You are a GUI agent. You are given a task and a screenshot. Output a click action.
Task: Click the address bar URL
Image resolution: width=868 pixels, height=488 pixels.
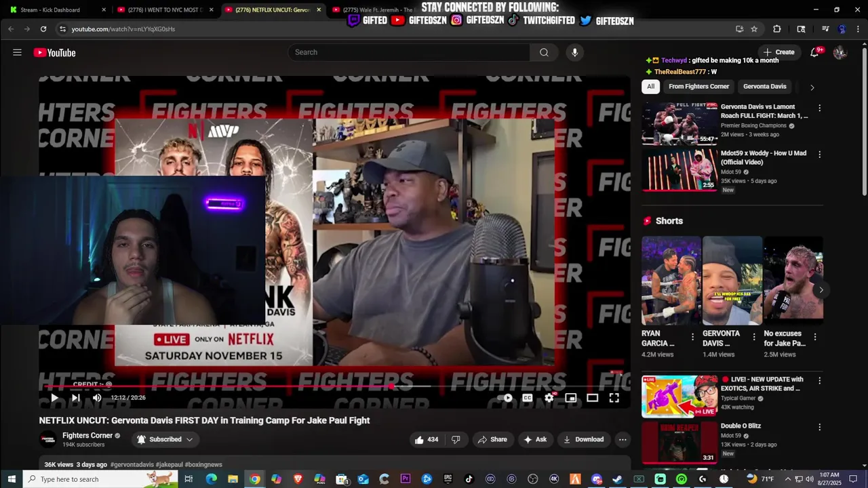click(x=123, y=29)
